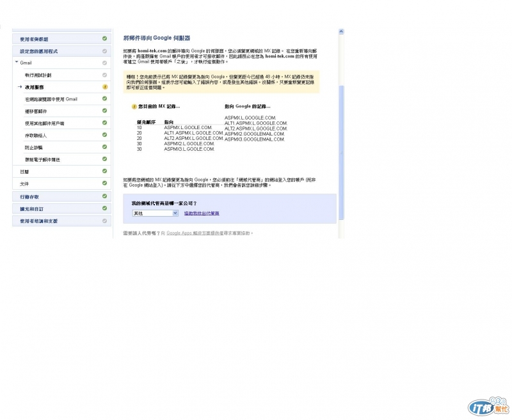
Task: Click green check beside 在網路瀏覽器中使用 Gmail
Action: pyautogui.click(x=104, y=98)
